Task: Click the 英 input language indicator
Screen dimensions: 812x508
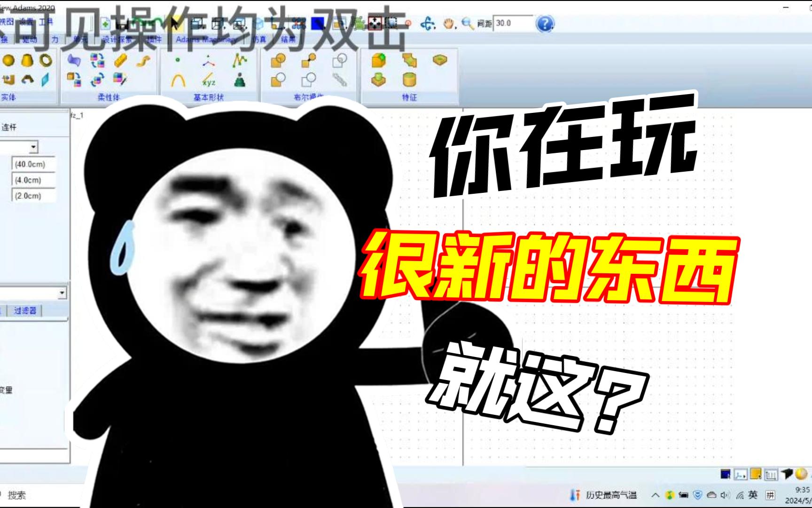Action: [x=753, y=495]
